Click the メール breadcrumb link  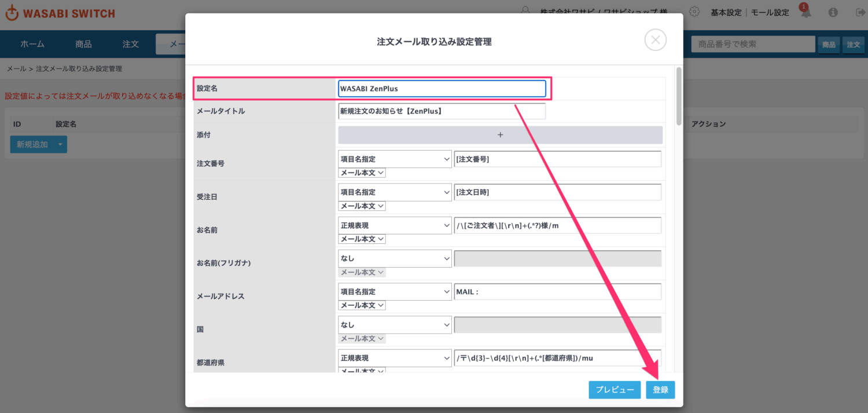[x=16, y=68]
